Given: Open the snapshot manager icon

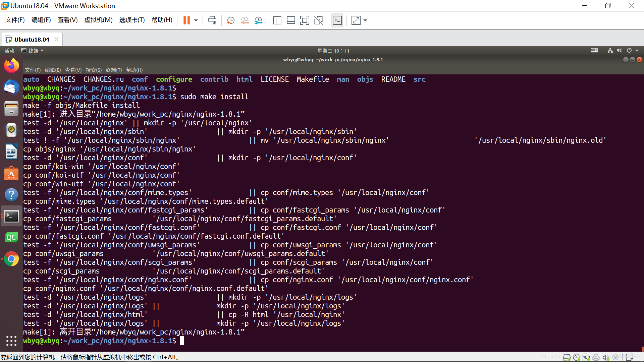Looking at the screenshot, I should click(258, 20).
